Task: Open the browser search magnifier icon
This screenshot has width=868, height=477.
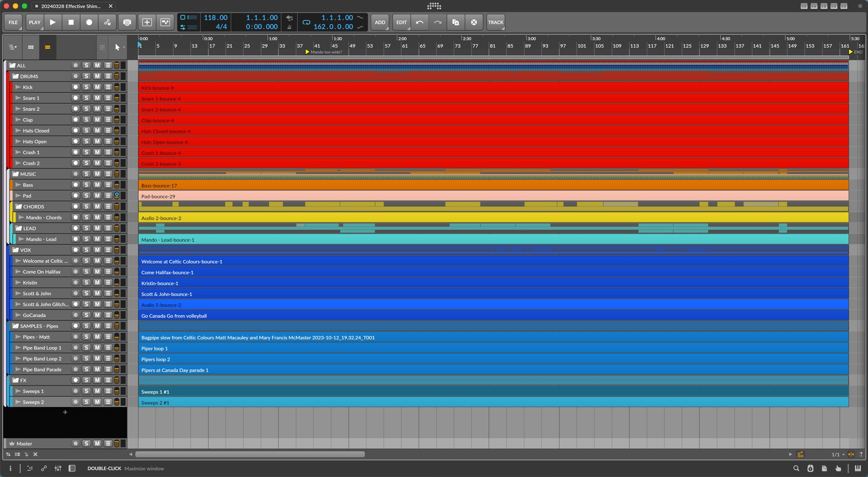Action: pyautogui.click(x=796, y=469)
